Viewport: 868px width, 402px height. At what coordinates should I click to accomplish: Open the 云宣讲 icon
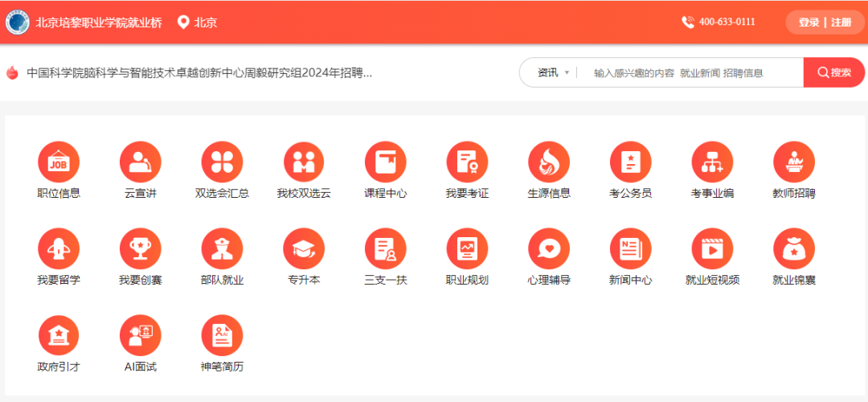141,162
